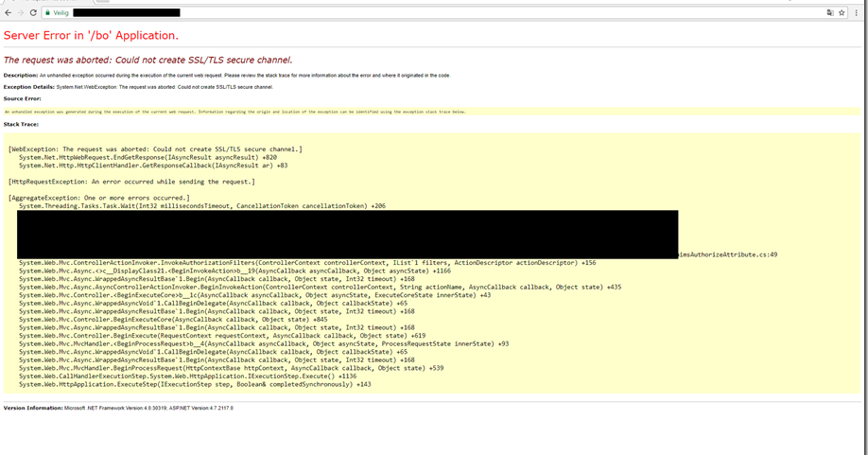
Task: Click the 'Description:' label
Action: pyautogui.click(x=21, y=76)
